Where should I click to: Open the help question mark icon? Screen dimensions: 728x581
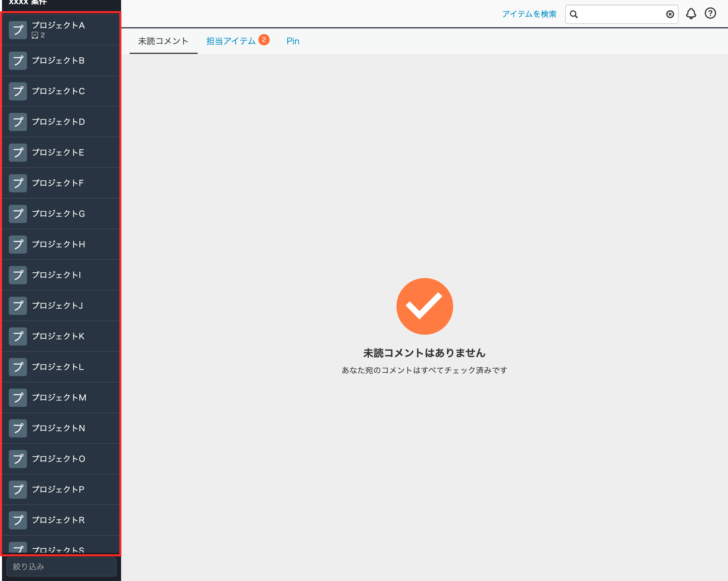710,14
